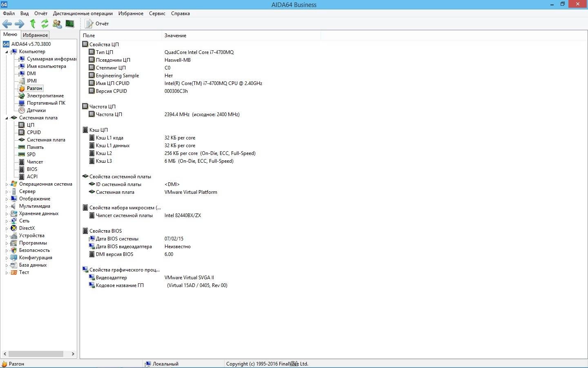Switch to the Меню tab
Image resolution: width=588 pixels, height=368 pixels.
pyautogui.click(x=10, y=34)
